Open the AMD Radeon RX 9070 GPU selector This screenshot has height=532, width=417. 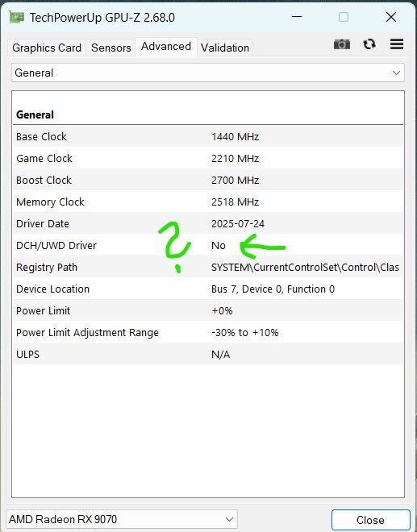[122, 519]
